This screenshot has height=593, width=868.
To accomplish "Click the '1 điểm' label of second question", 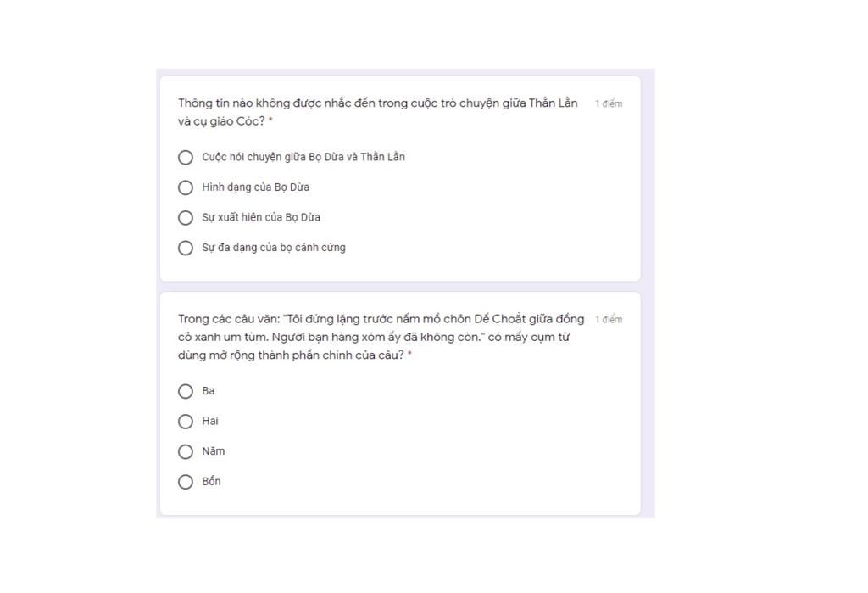I will pyautogui.click(x=609, y=319).
